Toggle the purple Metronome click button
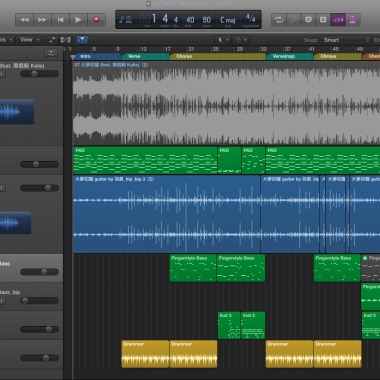380x380 pixels. (353, 20)
